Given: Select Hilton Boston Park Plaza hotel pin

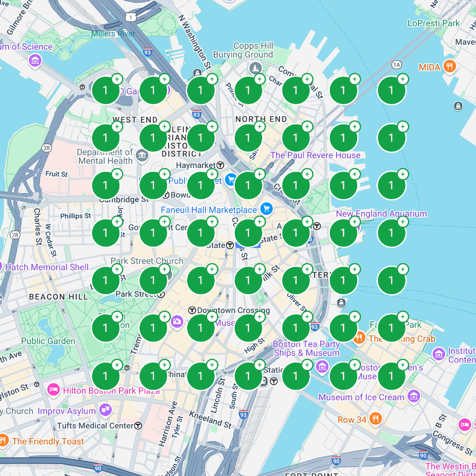Looking at the screenshot, I should coord(53,389).
